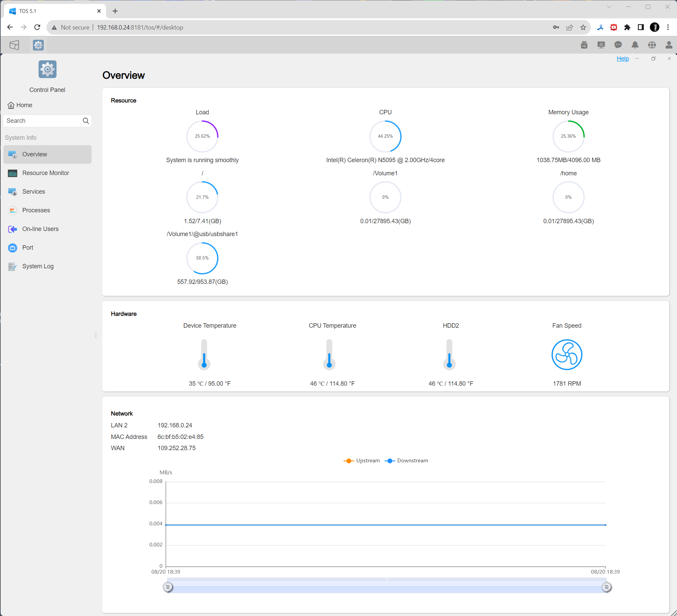Toggle the Upstream legend series
The width and height of the screenshot is (677, 616).
[362, 461]
